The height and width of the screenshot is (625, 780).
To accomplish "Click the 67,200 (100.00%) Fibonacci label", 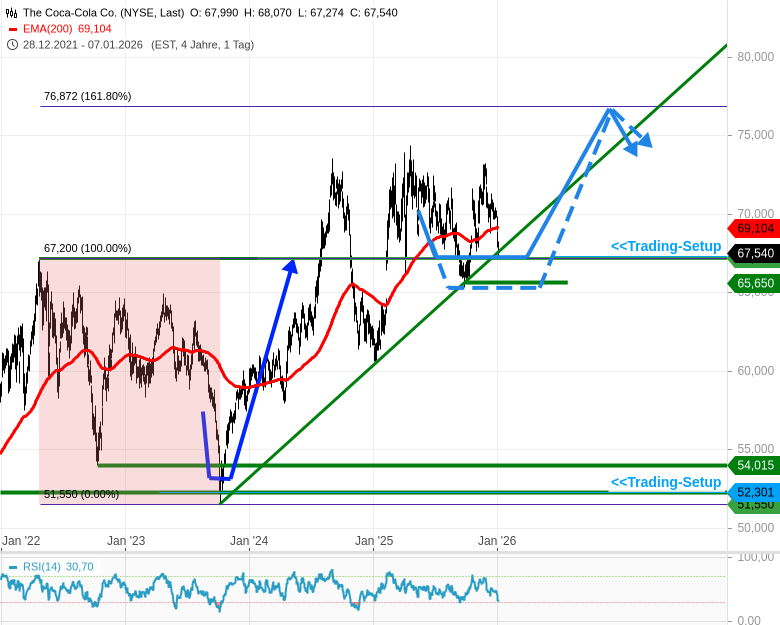I will (x=87, y=248).
